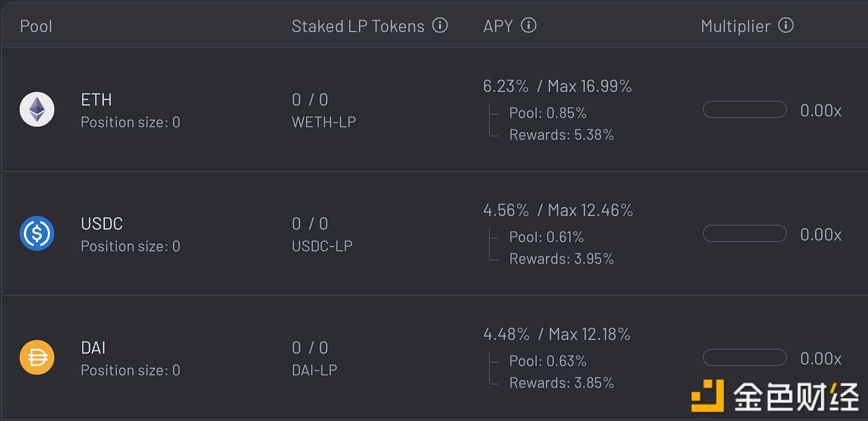
Task: Click info icon beside Staked LP Tokens
Action: pos(440,26)
